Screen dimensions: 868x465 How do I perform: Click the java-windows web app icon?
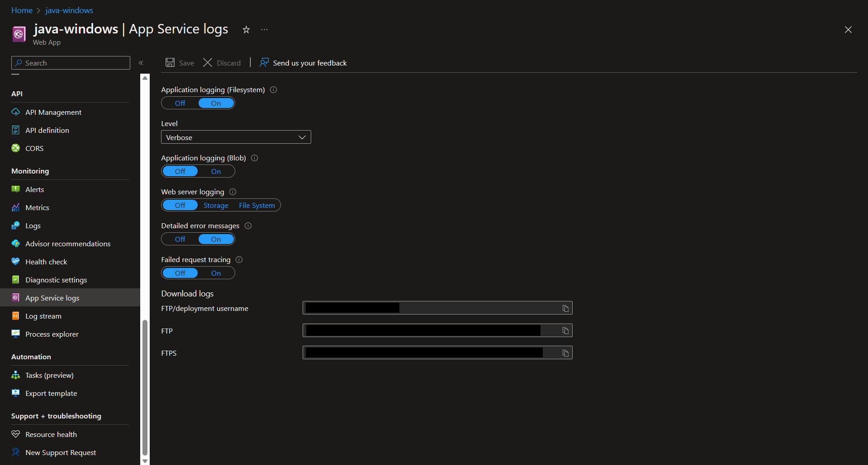(19, 34)
